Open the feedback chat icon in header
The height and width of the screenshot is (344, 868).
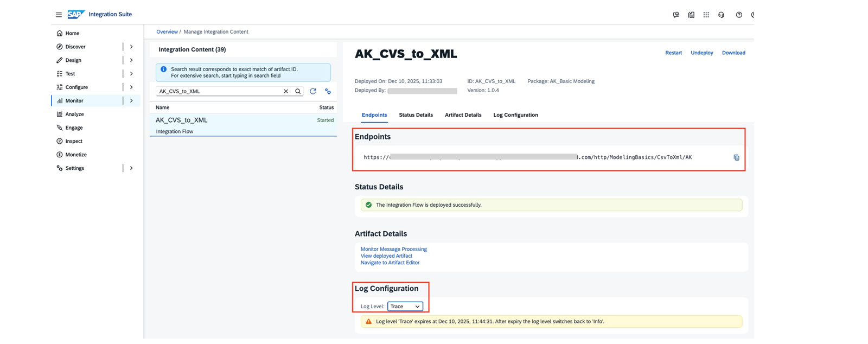pos(676,15)
